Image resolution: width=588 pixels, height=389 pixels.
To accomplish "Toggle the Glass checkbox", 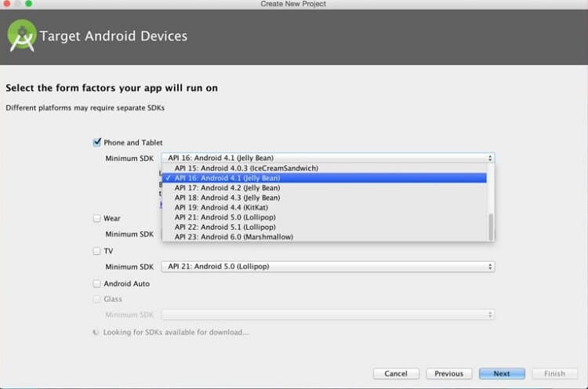I will (x=96, y=299).
